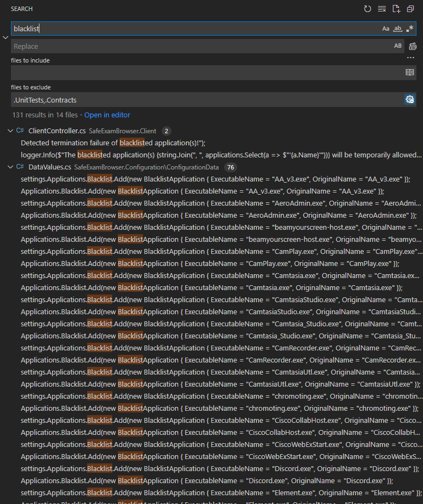Screen dimensions: 423x504
Task: Open logger.Info blacklisted application result
Action: click(221, 155)
